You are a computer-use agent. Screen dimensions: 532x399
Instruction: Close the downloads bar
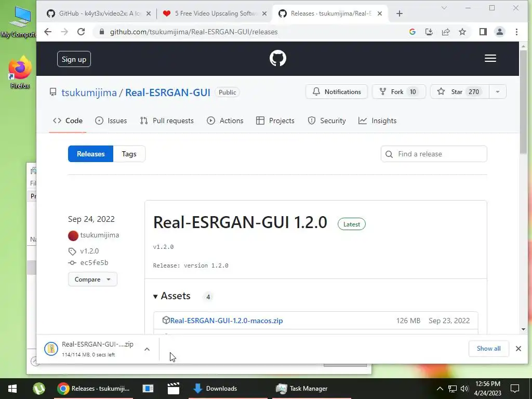[518, 349]
